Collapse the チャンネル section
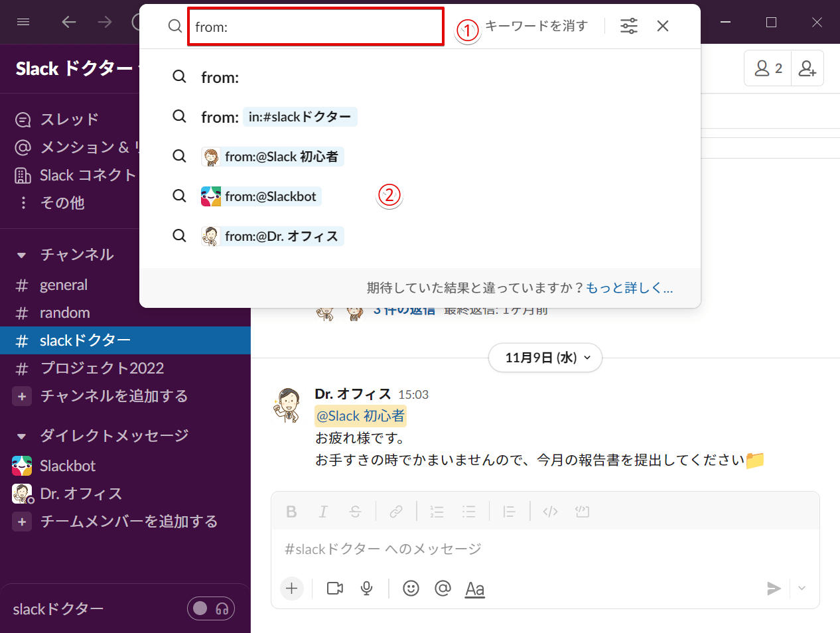The height and width of the screenshot is (633, 840). 21,255
